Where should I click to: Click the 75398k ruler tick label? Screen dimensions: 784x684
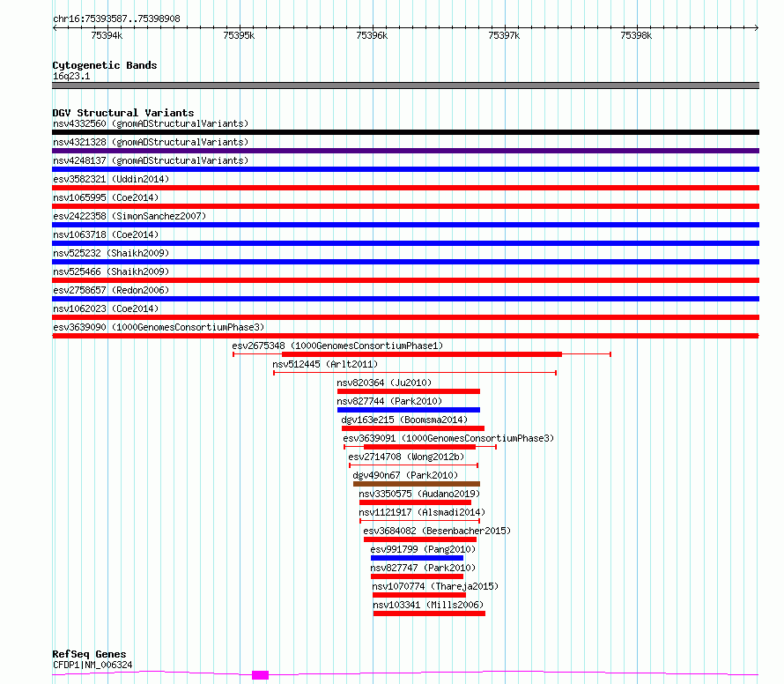[x=636, y=35]
